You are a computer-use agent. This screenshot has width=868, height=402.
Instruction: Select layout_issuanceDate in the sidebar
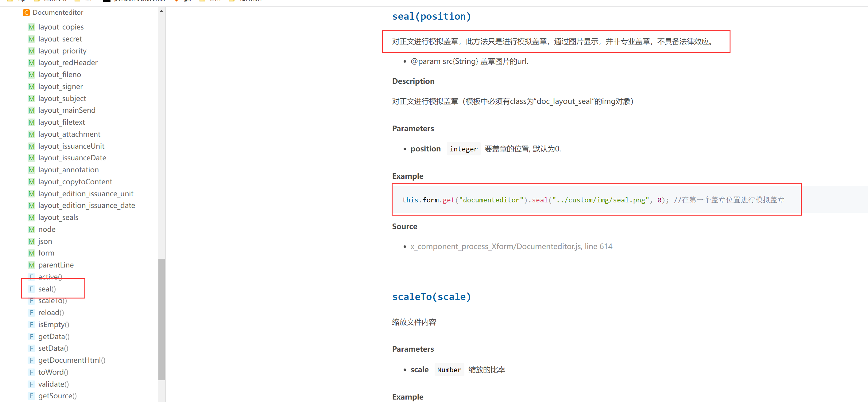72,158
